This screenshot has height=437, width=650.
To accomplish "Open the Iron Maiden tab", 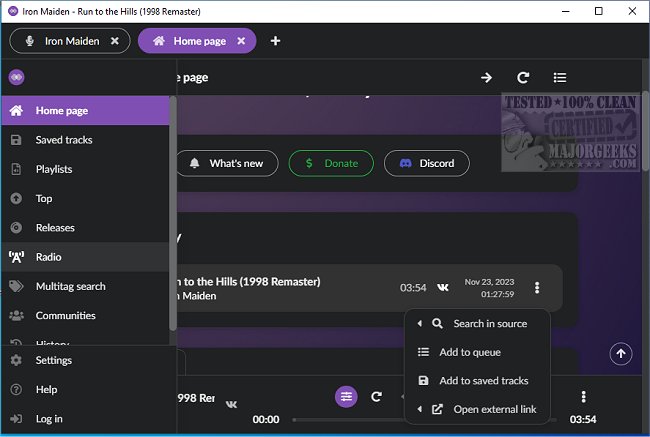I will pyautogui.click(x=70, y=41).
